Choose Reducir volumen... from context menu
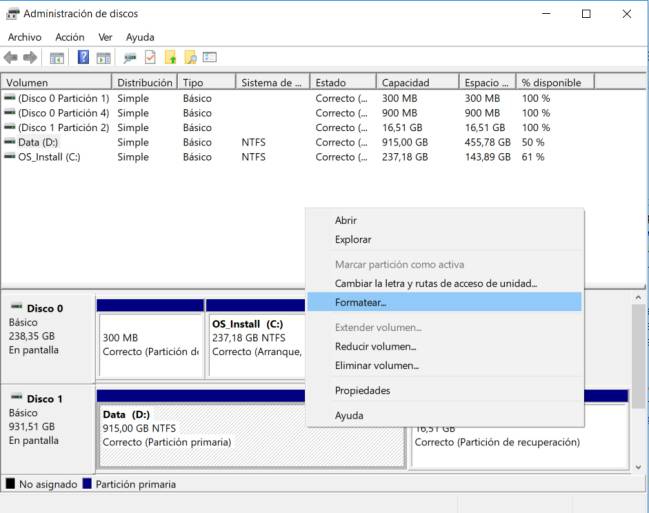Viewport: 649px width, 513px height. point(444,347)
